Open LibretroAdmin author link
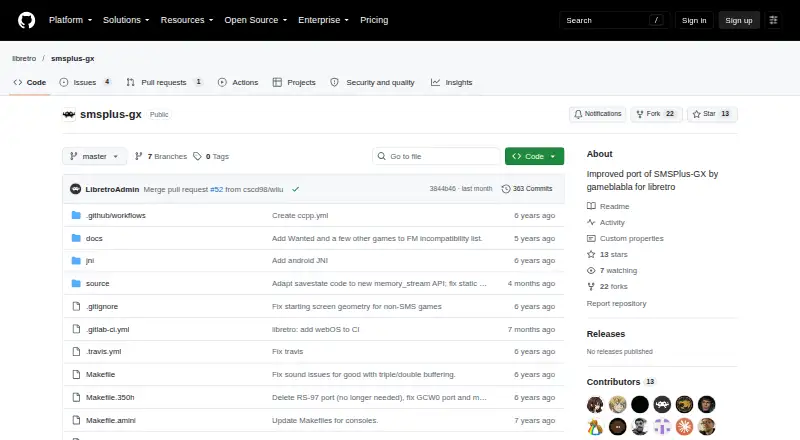This screenshot has height=440, width=800. pyautogui.click(x=112, y=189)
